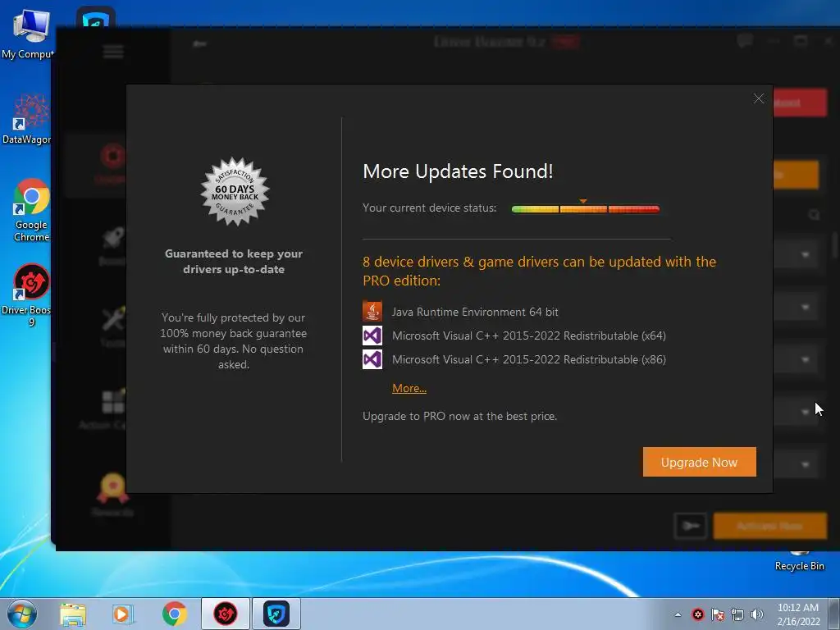840x630 pixels.
Task: Switch to the blue shield taskbar app
Action: click(x=276, y=614)
